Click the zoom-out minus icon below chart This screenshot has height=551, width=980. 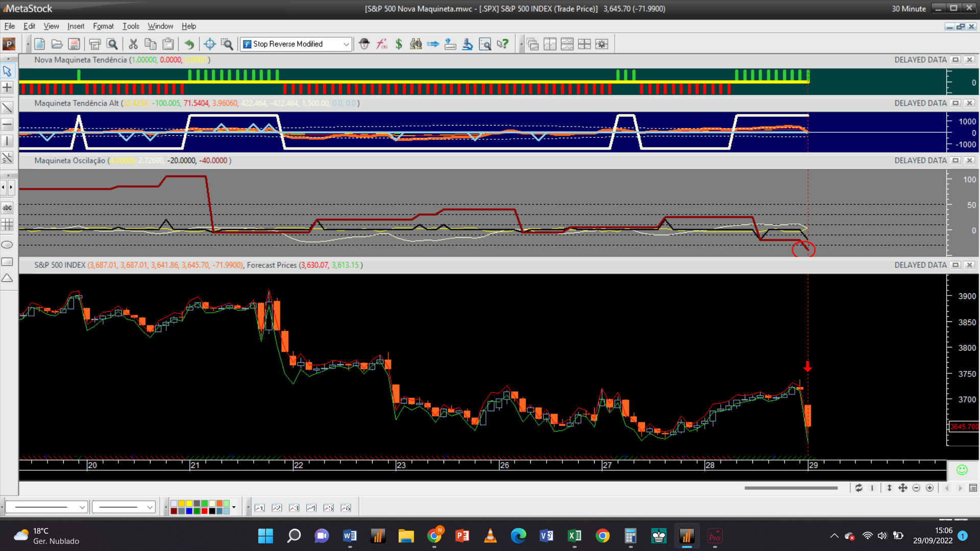(x=916, y=488)
